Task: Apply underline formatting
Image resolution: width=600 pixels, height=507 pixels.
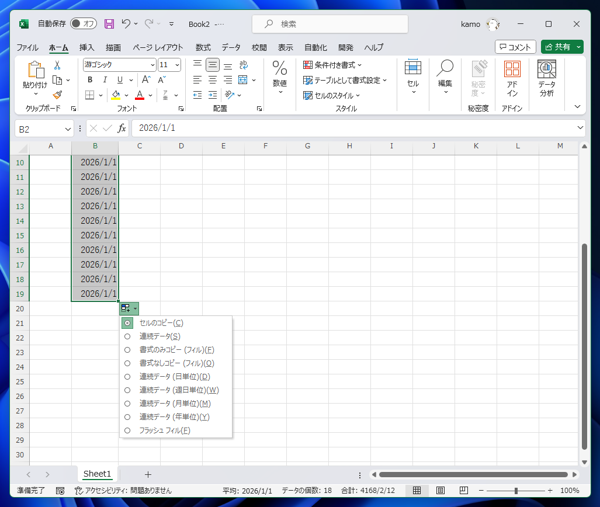Action: coord(120,80)
